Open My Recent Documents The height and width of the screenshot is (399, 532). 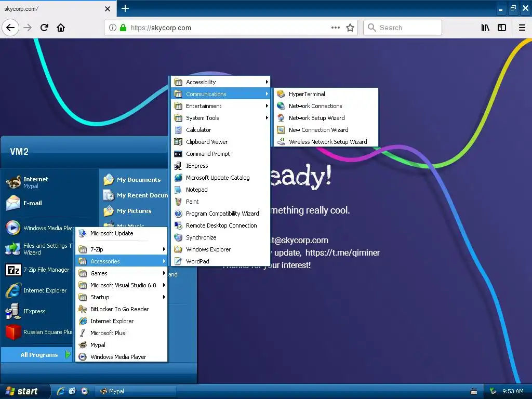[135, 195]
